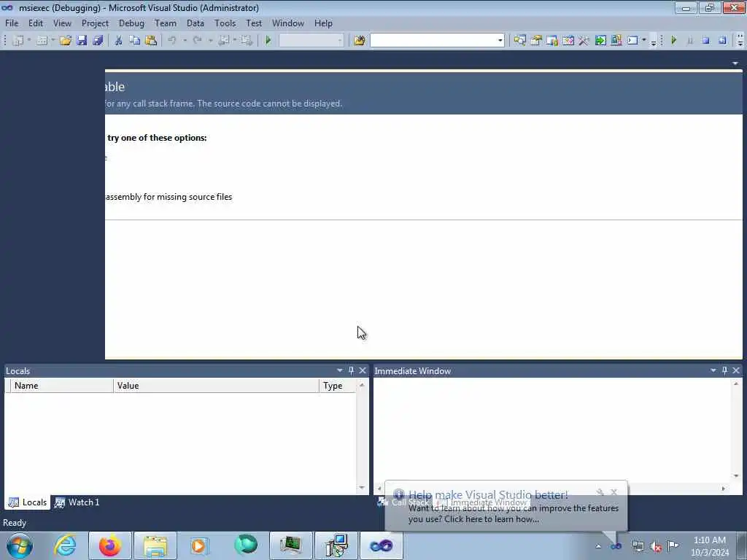Image resolution: width=747 pixels, height=560 pixels.
Task: Open the Locals panel window position dropdown
Action: [x=340, y=370]
